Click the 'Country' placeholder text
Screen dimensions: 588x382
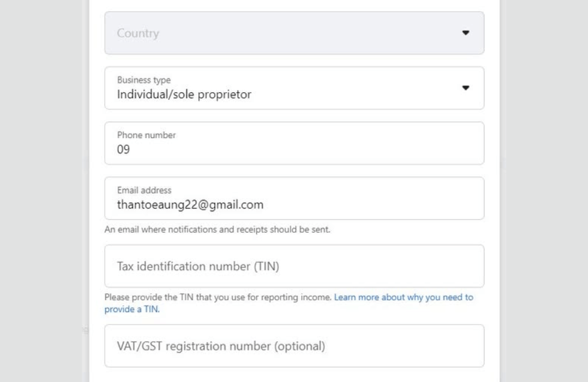coord(138,33)
